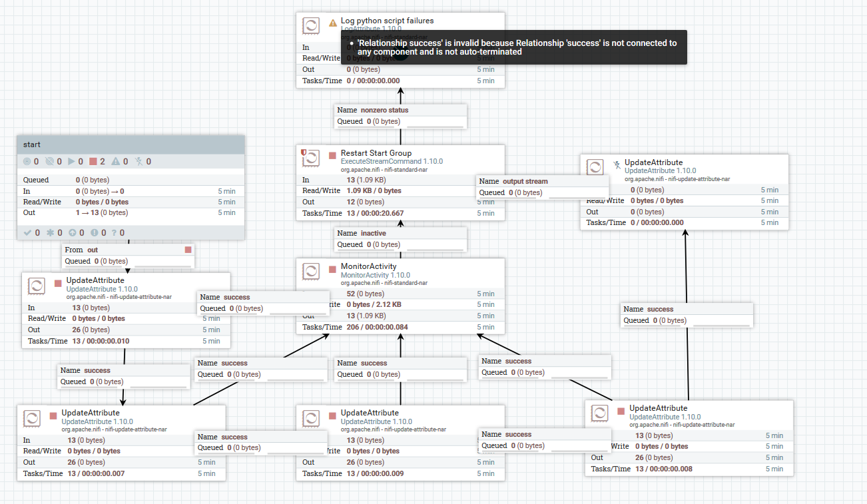This screenshot has width=867, height=504.
Task: Click the stopped indicator on UpdateAttribute with tasks .009
Action: [333, 416]
